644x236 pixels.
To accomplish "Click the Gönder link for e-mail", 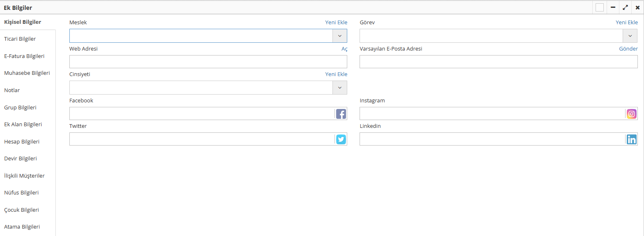I will pyautogui.click(x=628, y=49).
